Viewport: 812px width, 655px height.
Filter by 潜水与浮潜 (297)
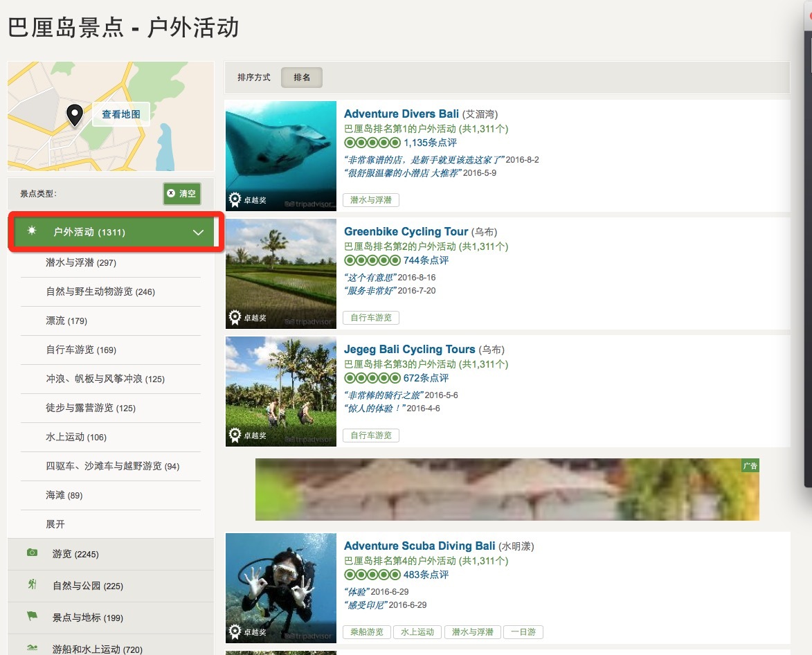tap(81, 262)
